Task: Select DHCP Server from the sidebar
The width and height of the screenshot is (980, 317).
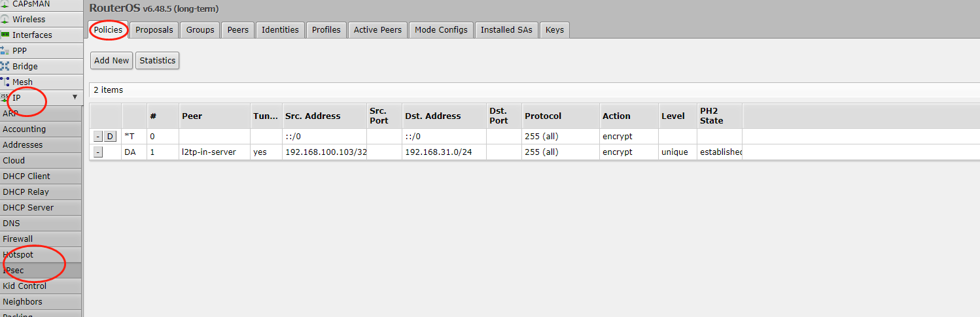Action: point(28,208)
